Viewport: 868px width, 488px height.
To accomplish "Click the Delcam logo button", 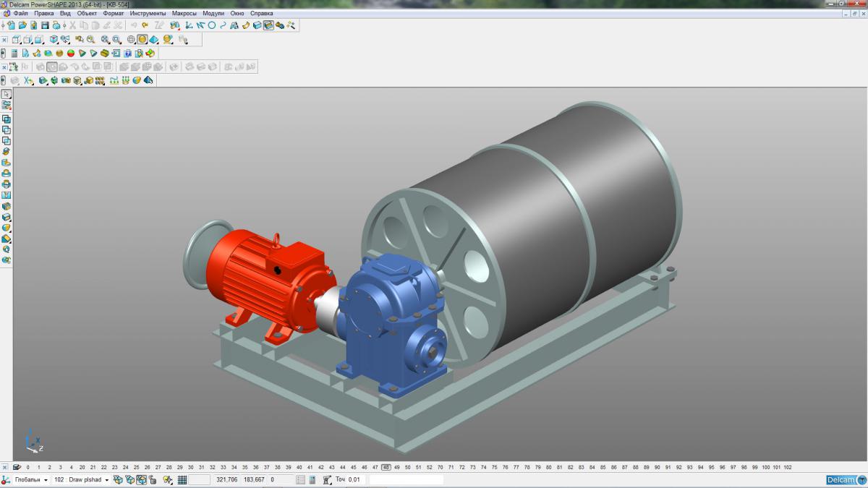I will 846,480.
